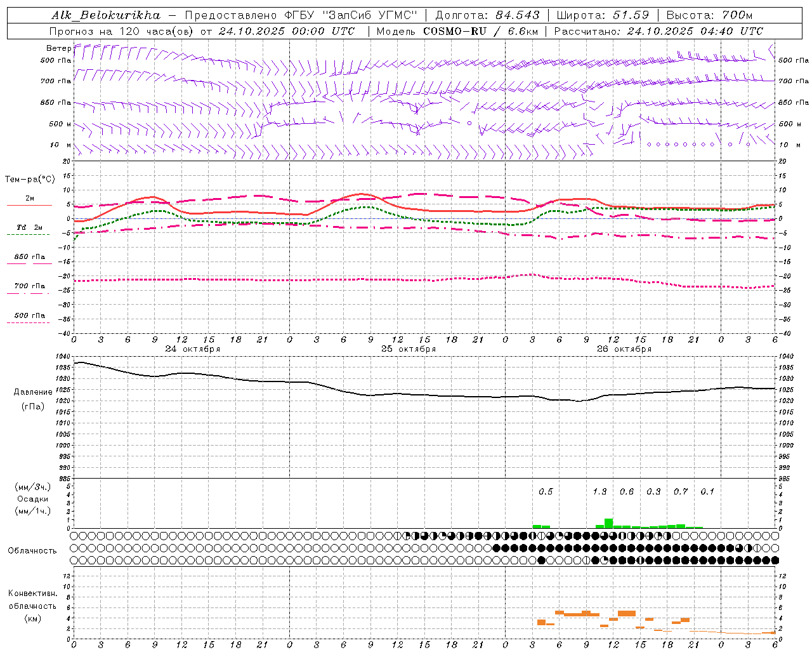Click the 500 гПа temperature legend entry

pyautogui.click(x=29, y=316)
